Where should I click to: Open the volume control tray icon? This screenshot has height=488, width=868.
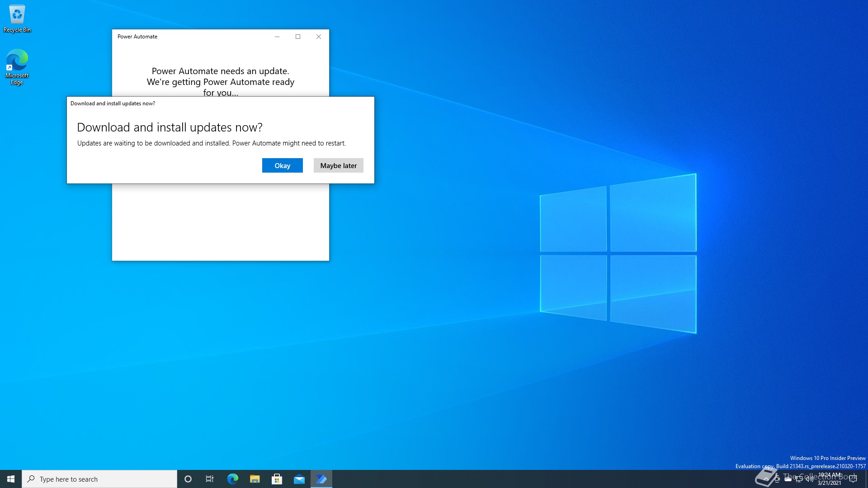(x=810, y=479)
